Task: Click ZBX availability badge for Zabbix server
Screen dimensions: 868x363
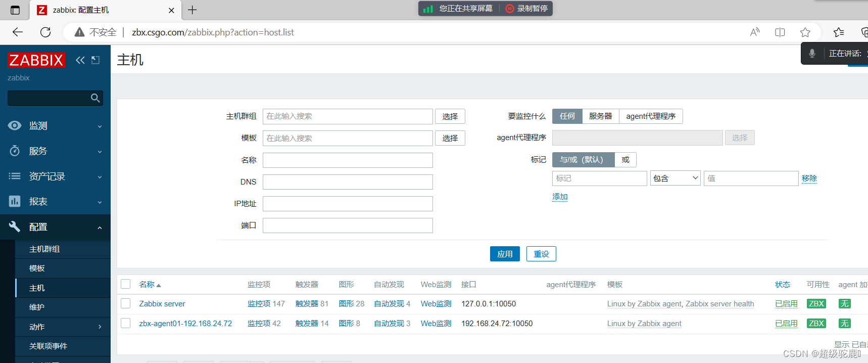Action: click(x=816, y=304)
